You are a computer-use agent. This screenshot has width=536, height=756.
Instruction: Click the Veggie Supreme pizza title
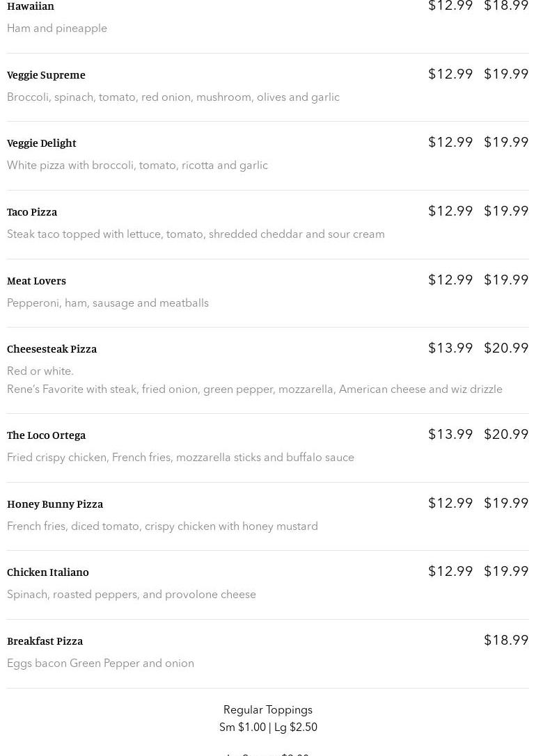pyautogui.click(x=46, y=74)
